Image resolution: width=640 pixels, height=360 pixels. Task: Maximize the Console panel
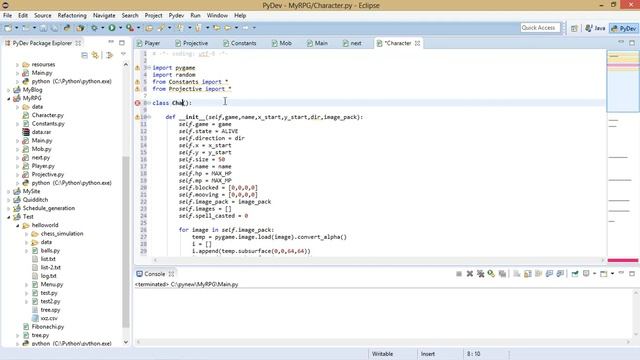632,273
